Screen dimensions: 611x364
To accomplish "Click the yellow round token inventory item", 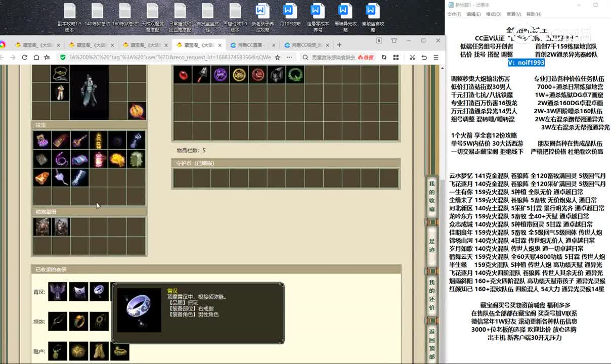I will click(239, 75).
